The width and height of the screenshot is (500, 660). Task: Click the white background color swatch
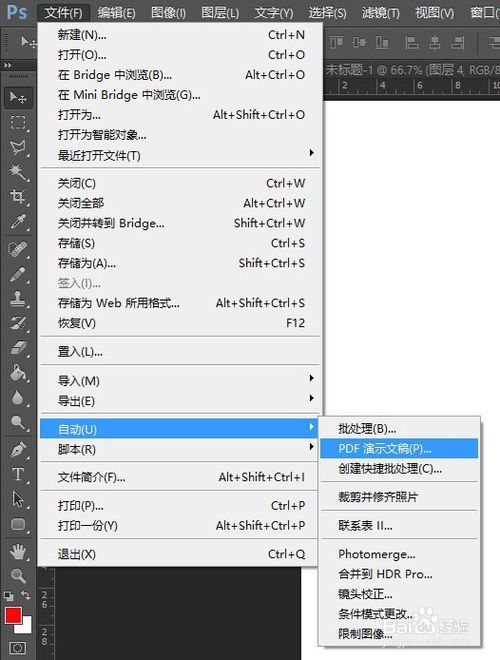pyautogui.click(x=26, y=627)
